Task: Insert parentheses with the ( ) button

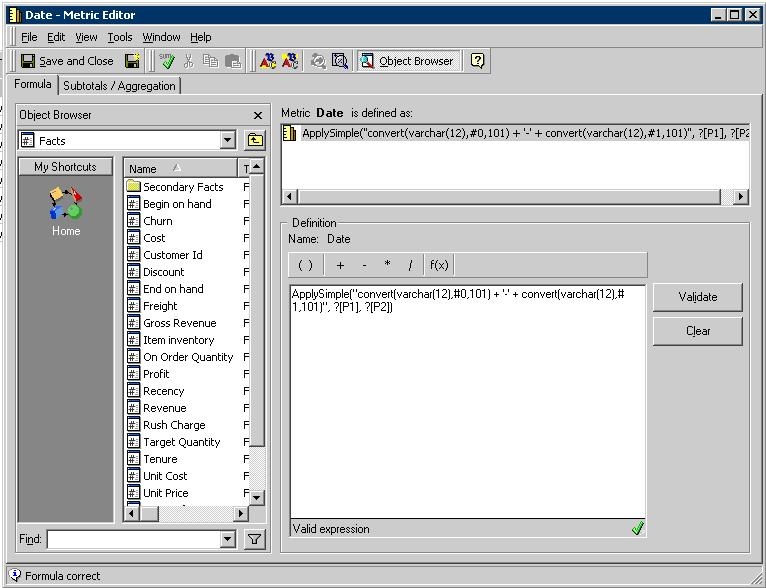Action: tap(306, 265)
